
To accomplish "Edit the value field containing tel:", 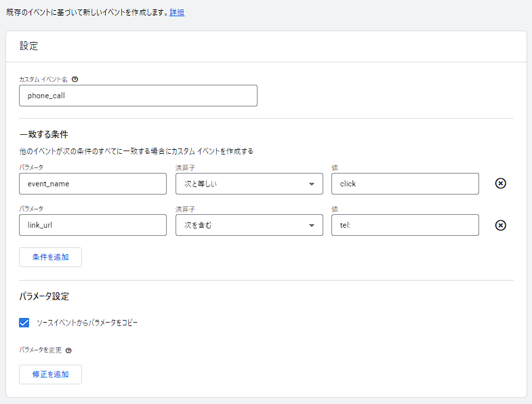I will pyautogui.click(x=405, y=225).
